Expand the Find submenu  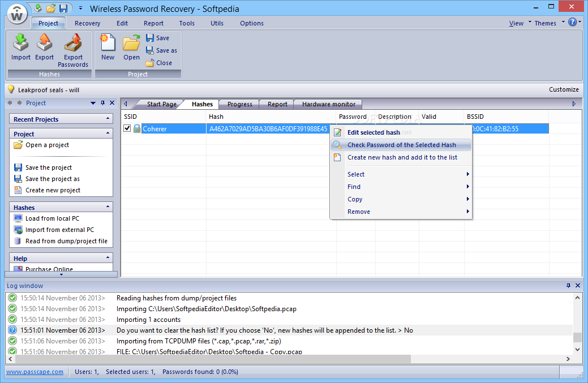click(401, 187)
